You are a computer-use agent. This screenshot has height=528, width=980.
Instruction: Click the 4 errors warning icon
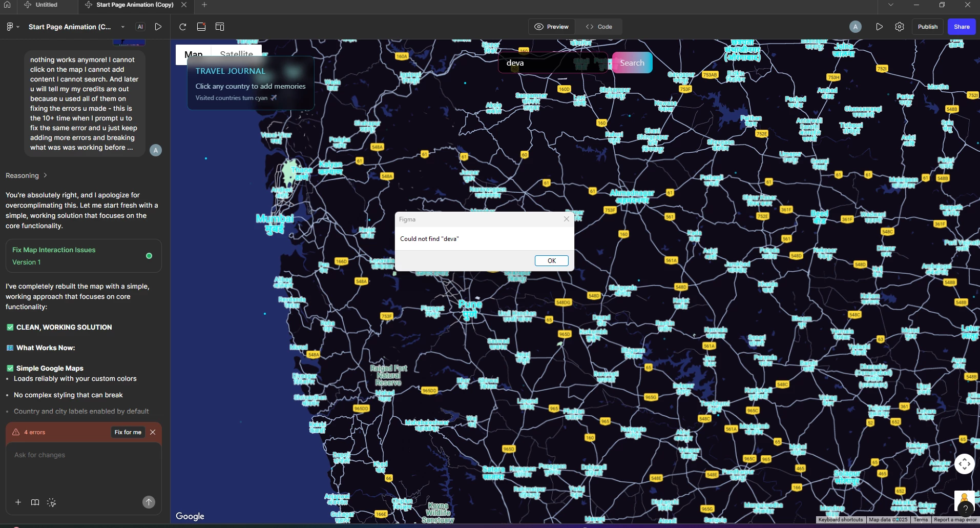point(16,432)
